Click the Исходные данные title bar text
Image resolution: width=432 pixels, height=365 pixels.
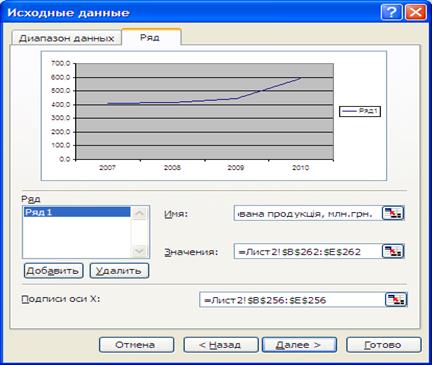tap(68, 13)
